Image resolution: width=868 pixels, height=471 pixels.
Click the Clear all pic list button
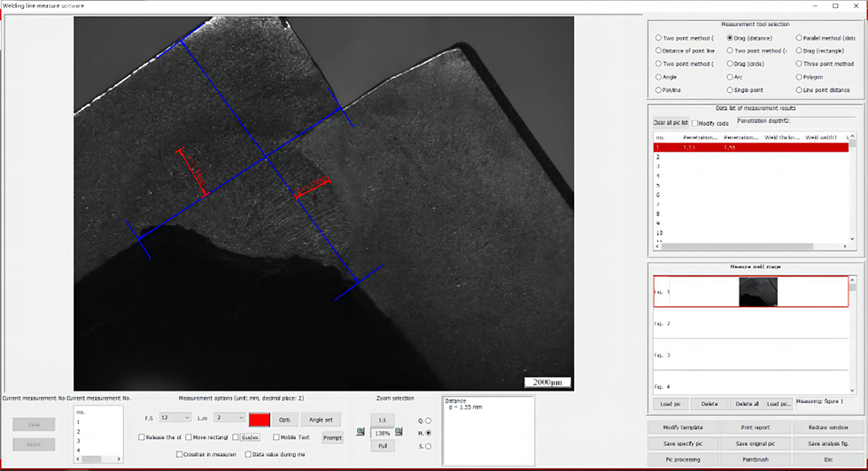coord(670,123)
